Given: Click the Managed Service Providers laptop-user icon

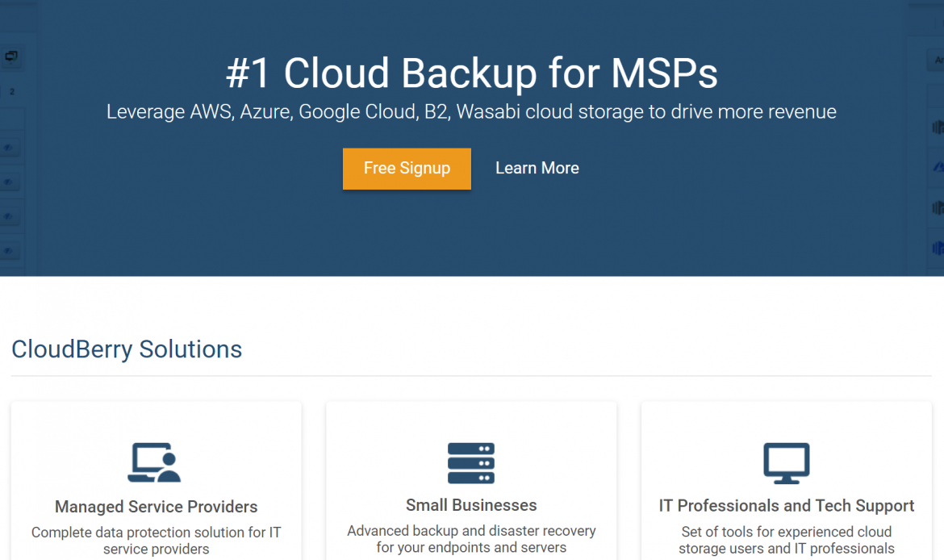Looking at the screenshot, I should (155, 462).
